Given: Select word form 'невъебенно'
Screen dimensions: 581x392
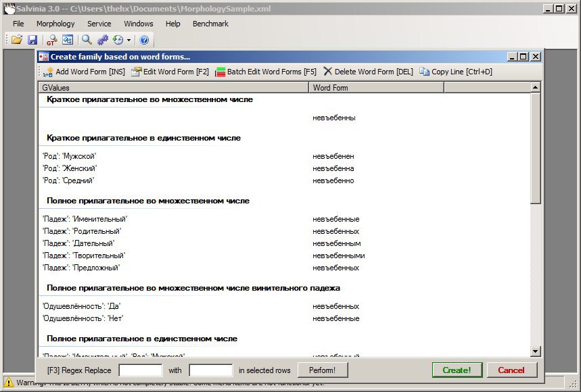Looking at the screenshot, I should (x=333, y=181).
